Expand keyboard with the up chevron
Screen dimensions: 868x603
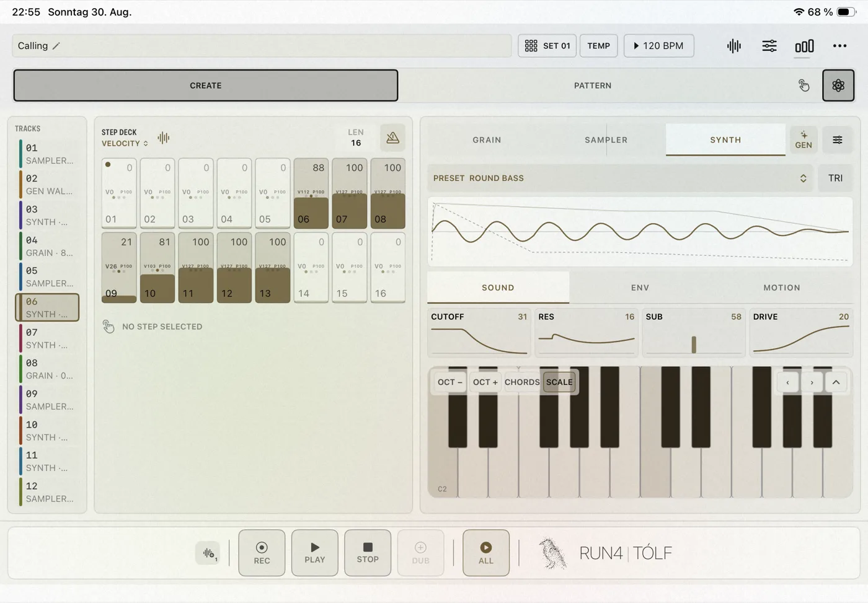tap(836, 382)
